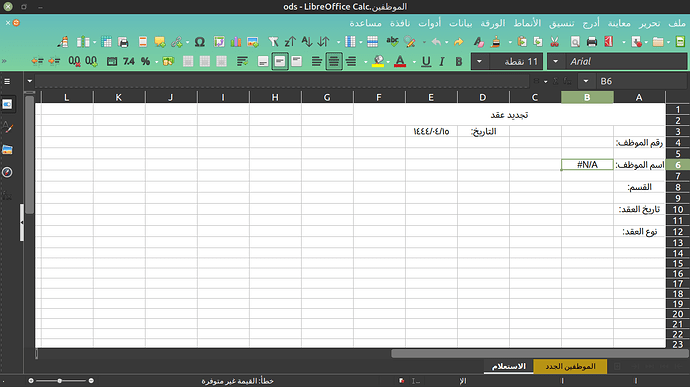The image size is (690, 387).
Task: Click the yellow background color icon
Action: 378,61
